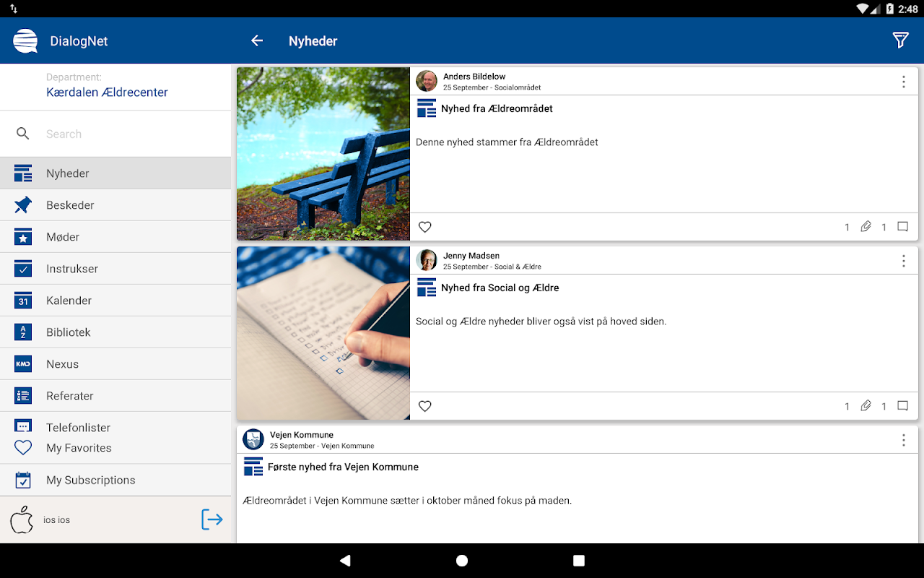Click '25 September - Socialområdet' text
This screenshot has height=578, width=924.
point(492,87)
